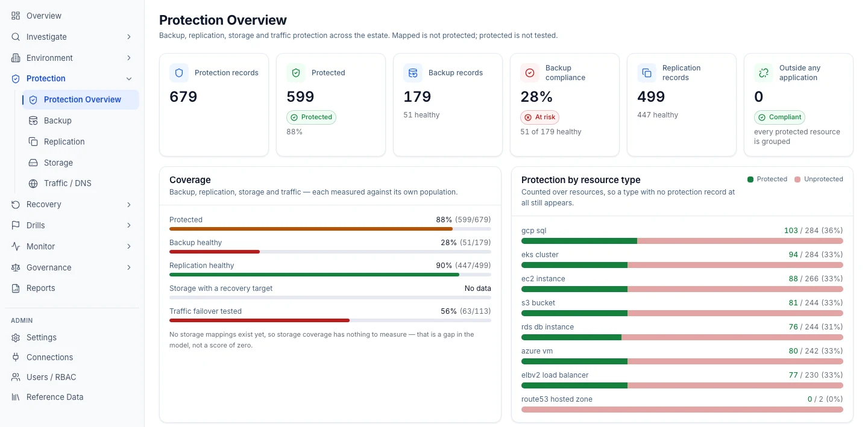The image size is (868, 427).
Task: Click the Overview grid icon in sidebar
Action: tap(16, 16)
